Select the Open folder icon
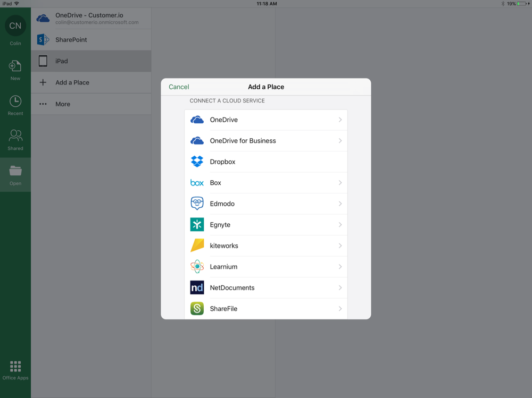532x398 pixels. pyautogui.click(x=15, y=171)
